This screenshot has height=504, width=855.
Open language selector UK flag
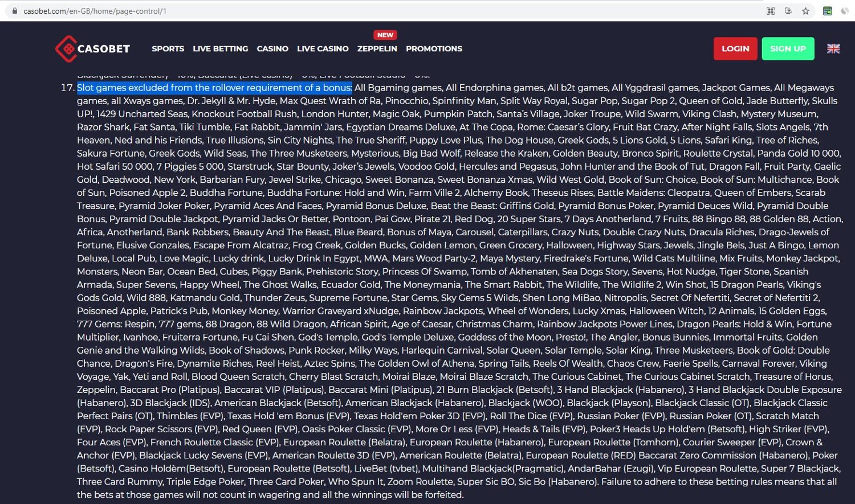[x=833, y=49]
